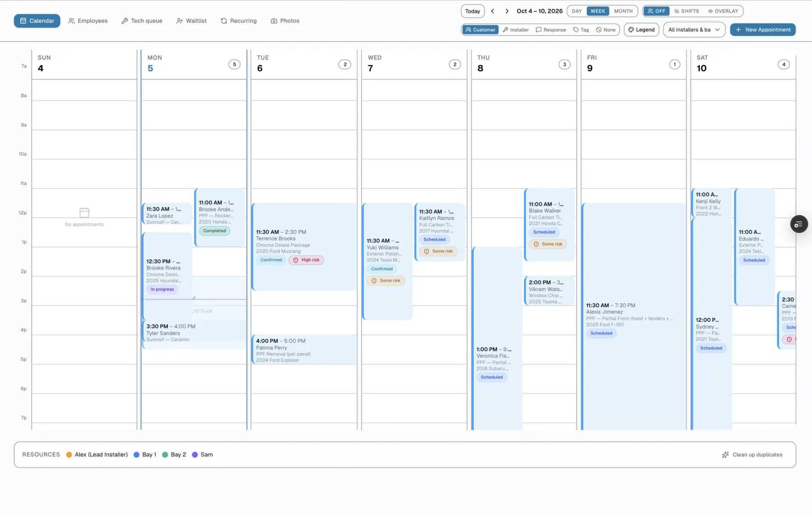Screen dimensions: 812x516
Task: Select Week view
Action: 598,11
